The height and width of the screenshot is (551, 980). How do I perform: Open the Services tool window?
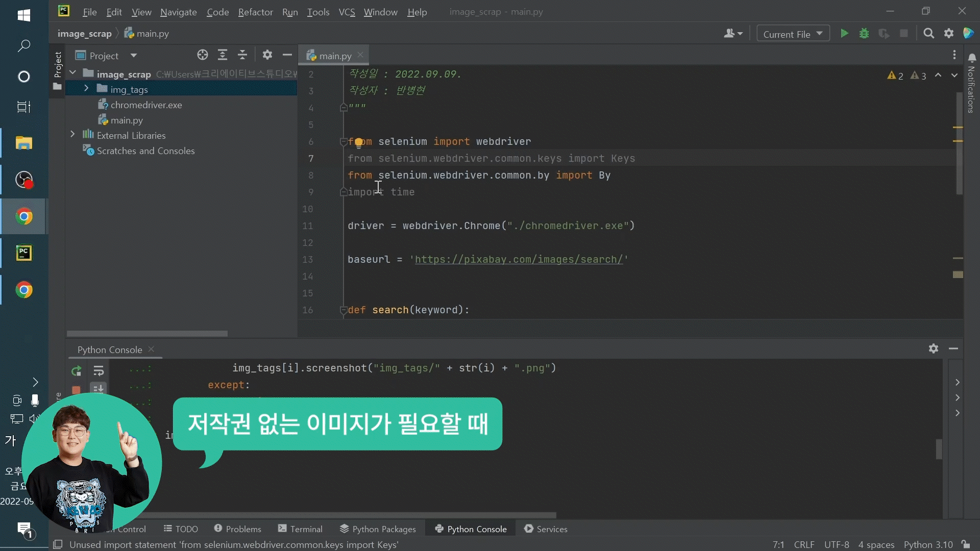[546, 529]
